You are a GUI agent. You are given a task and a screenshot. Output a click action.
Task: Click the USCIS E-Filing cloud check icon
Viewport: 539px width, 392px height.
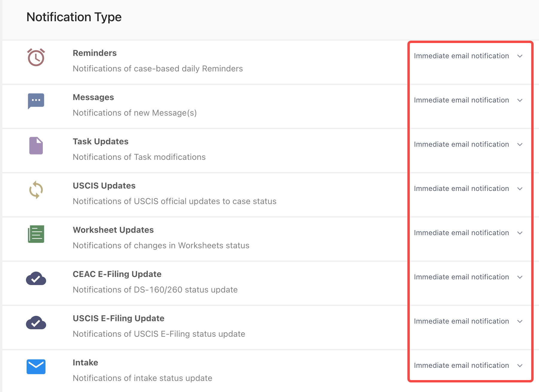coord(36,323)
